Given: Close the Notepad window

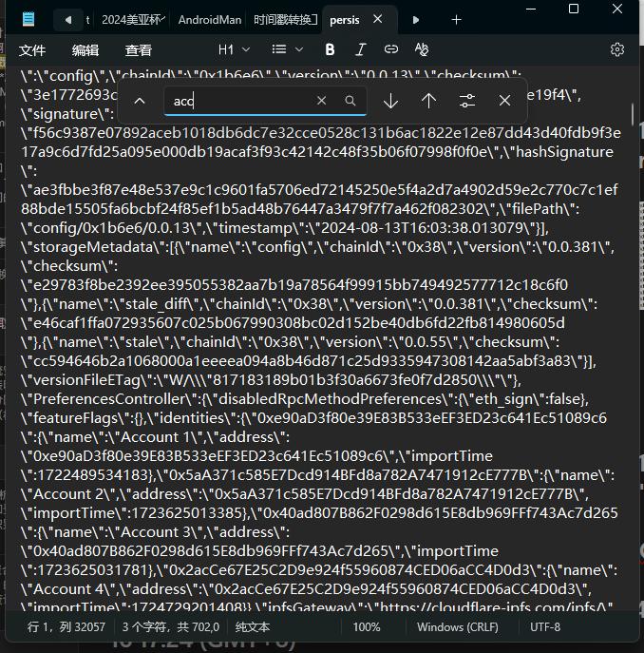Looking at the screenshot, I should tap(617, 10).
